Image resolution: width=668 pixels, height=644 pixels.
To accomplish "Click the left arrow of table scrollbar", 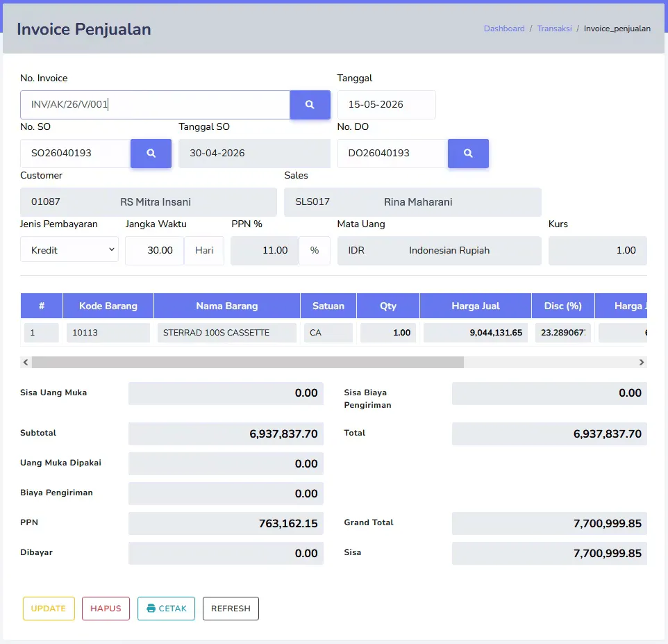I will [x=26, y=362].
